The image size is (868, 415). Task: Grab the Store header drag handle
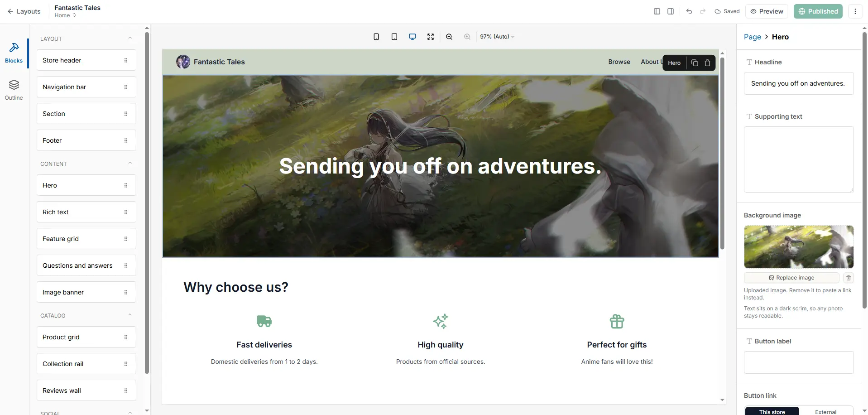click(x=126, y=60)
